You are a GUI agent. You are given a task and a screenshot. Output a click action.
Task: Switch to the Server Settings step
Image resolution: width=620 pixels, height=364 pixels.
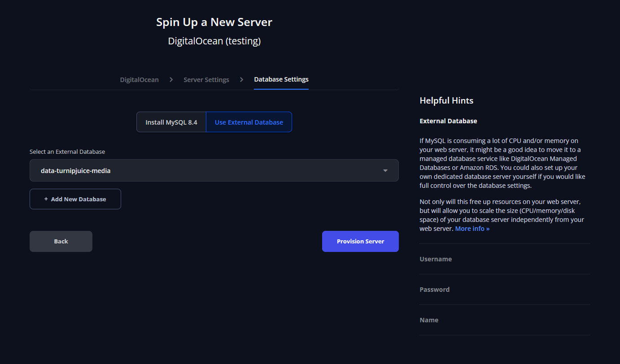point(206,80)
